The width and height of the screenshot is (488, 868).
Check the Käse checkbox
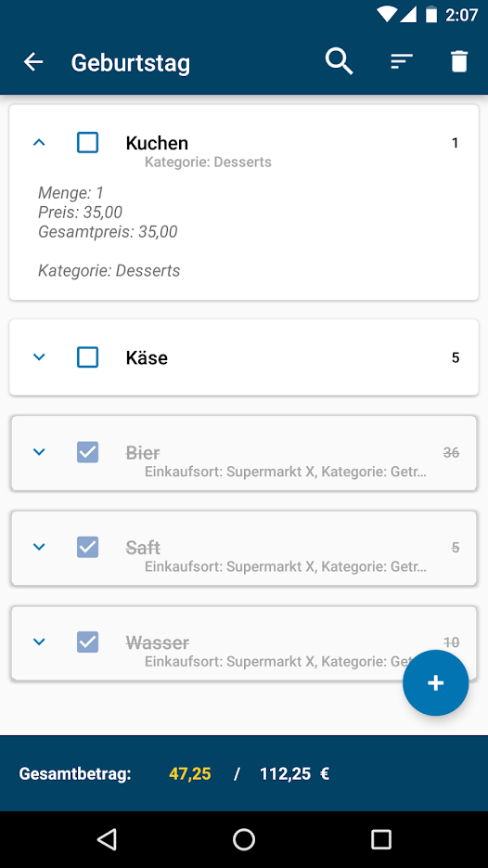click(87, 357)
